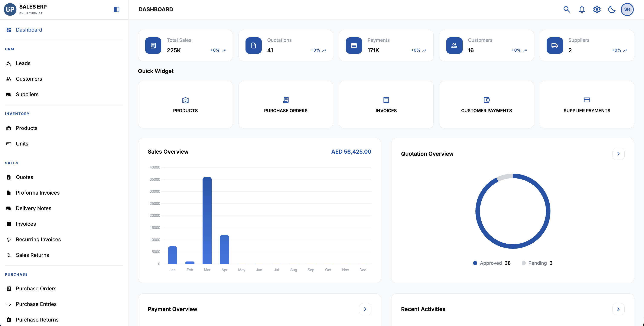The image size is (644, 326).
Task: Click the Total Sales receipt icon
Action: click(x=153, y=46)
